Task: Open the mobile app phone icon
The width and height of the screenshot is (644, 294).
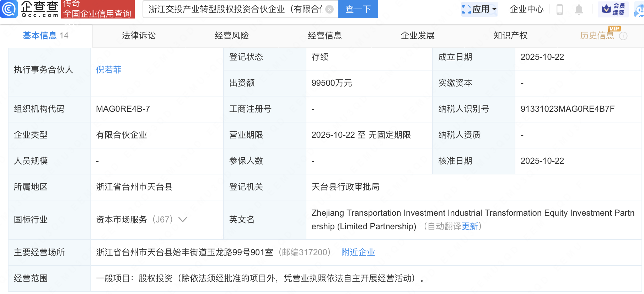Action: [x=559, y=9]
